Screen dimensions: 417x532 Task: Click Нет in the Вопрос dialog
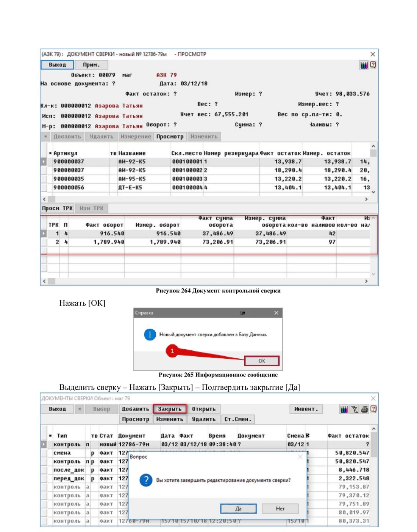[x=280, y=509]
